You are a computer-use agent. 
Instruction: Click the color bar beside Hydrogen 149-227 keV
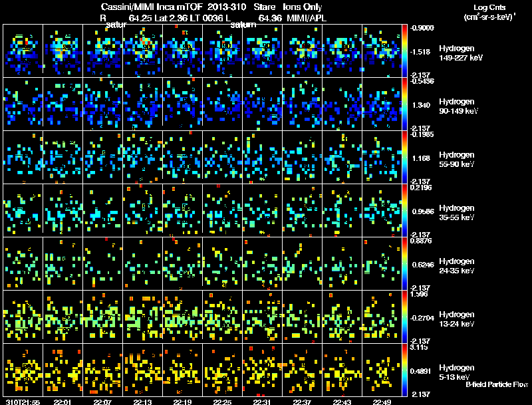tap(404, 51)
